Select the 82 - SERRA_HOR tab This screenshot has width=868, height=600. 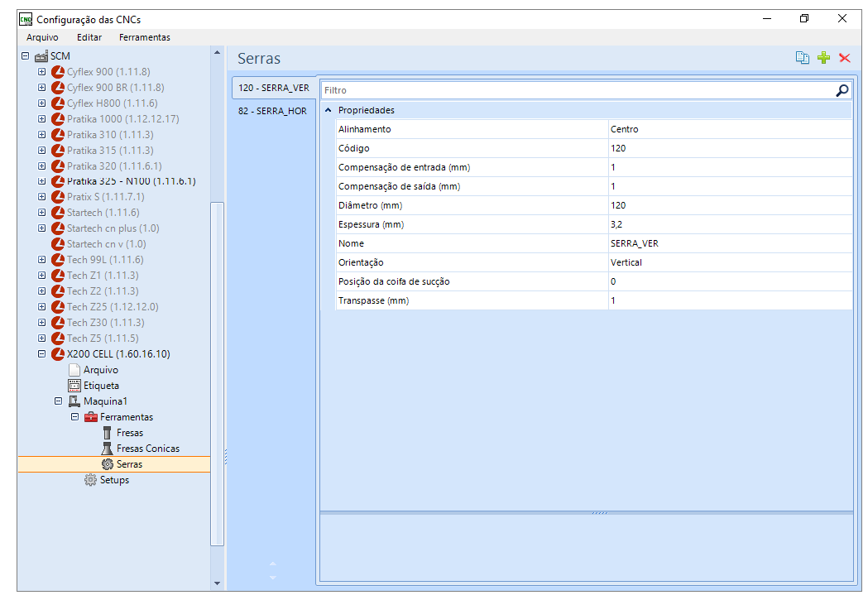point(272,111)
